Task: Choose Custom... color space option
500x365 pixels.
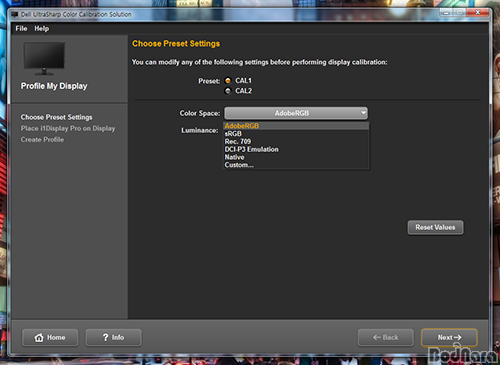Action: [296, 165]
